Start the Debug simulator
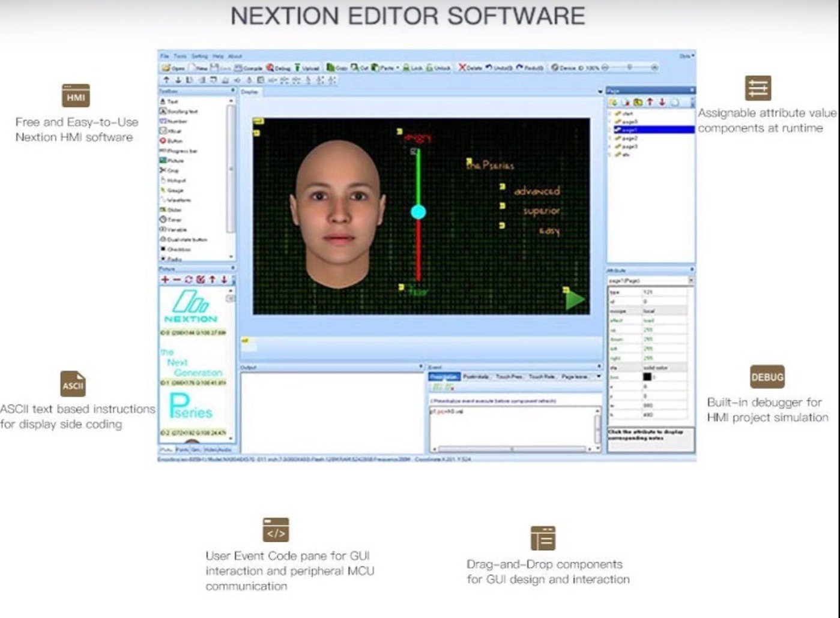 pyautogui.click(x=279, y=68)
